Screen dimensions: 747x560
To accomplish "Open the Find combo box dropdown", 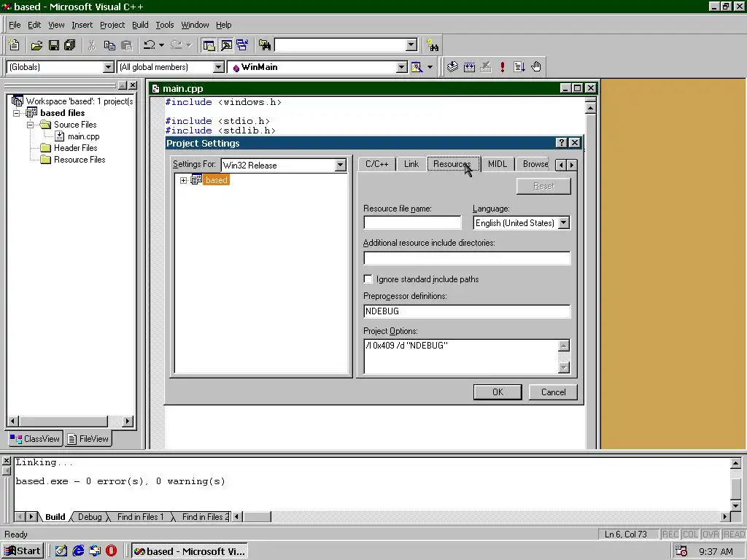I will click(x=411, y=45).
